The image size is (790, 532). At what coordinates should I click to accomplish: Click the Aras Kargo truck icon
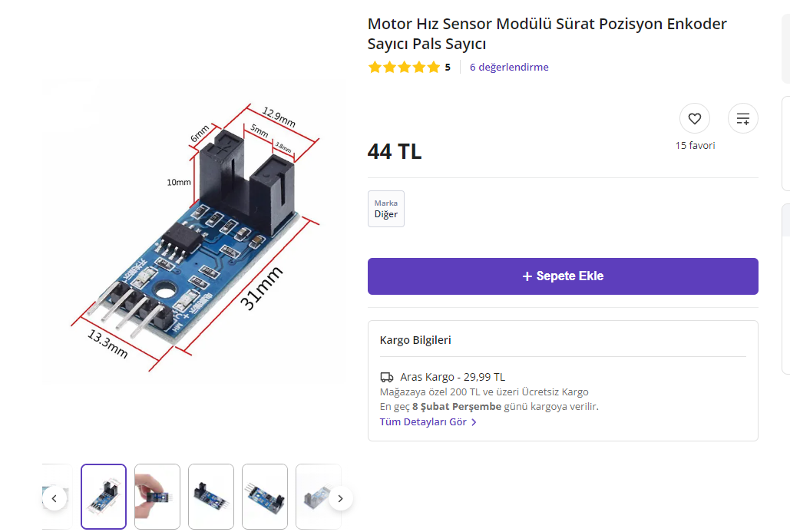(387, 377)
